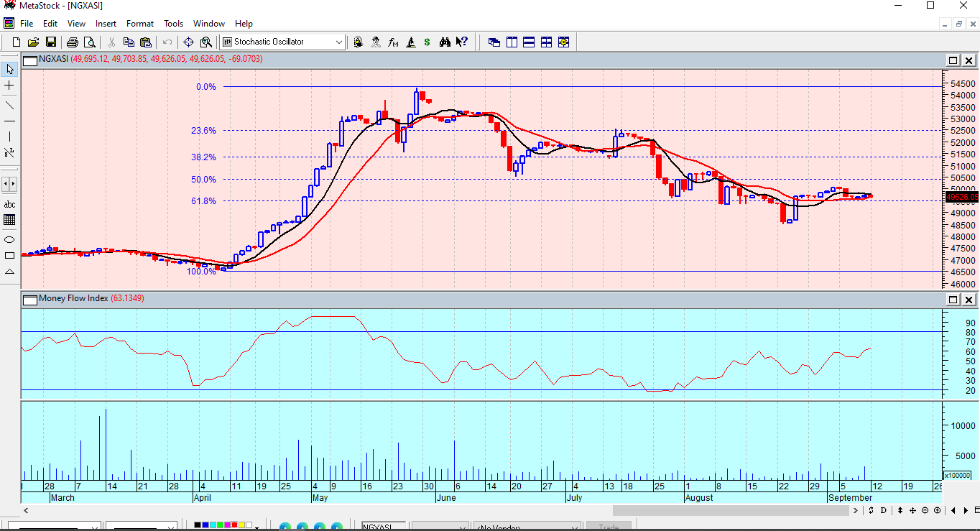Viewport: 980px width, 531px height.
Task: Select the diagonal trendline tool
Action: (9, 105)
